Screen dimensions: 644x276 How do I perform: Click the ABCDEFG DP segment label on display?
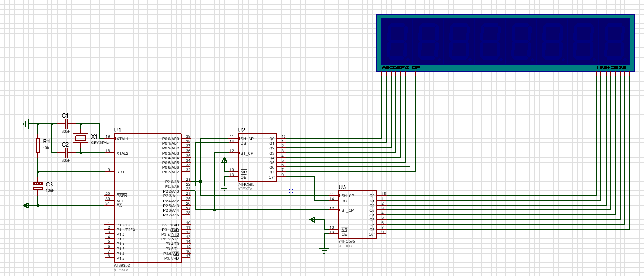(401, 67)
